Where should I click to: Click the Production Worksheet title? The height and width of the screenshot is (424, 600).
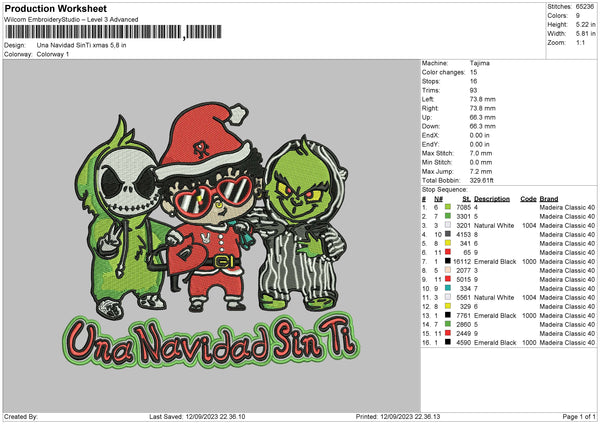(55, 8)
